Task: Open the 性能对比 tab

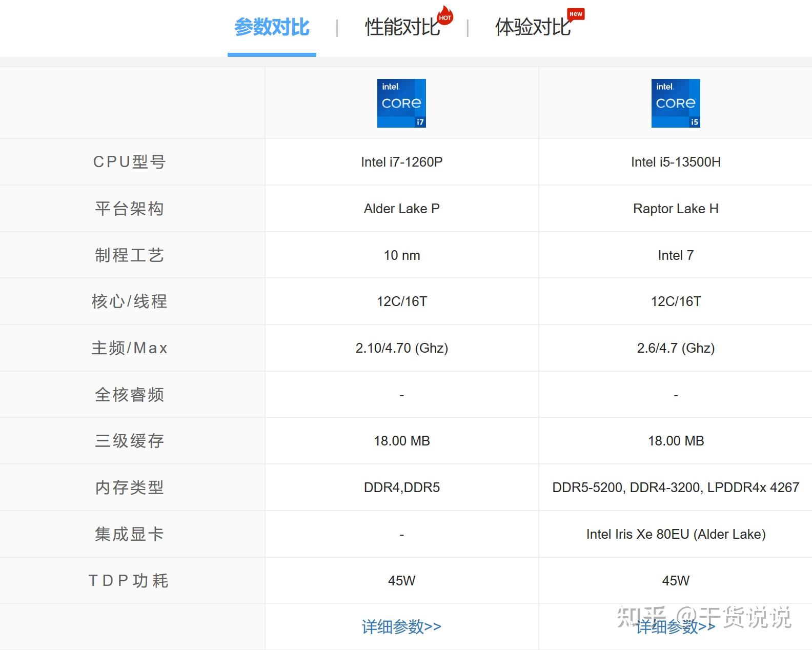Action: (x=402, y=27)
